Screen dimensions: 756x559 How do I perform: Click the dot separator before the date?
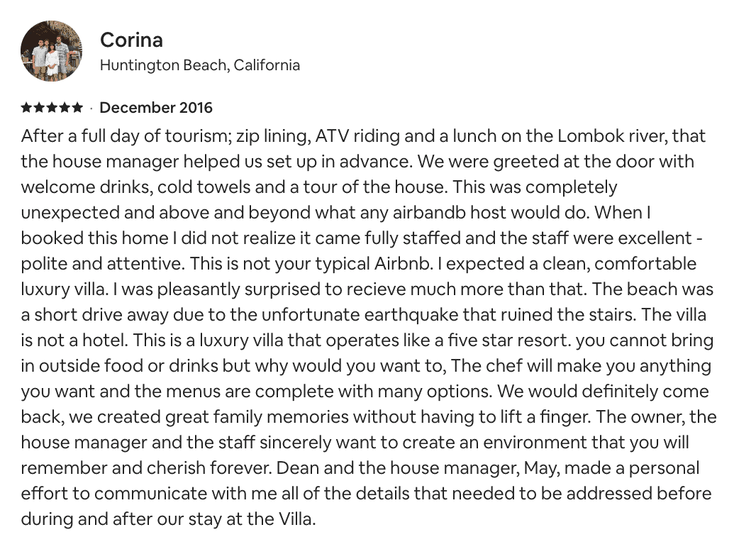[x=91, y=108]
